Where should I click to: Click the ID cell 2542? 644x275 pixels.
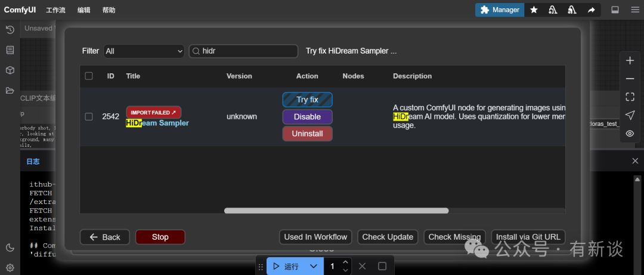pyautogui.click(x=110, y=117)
